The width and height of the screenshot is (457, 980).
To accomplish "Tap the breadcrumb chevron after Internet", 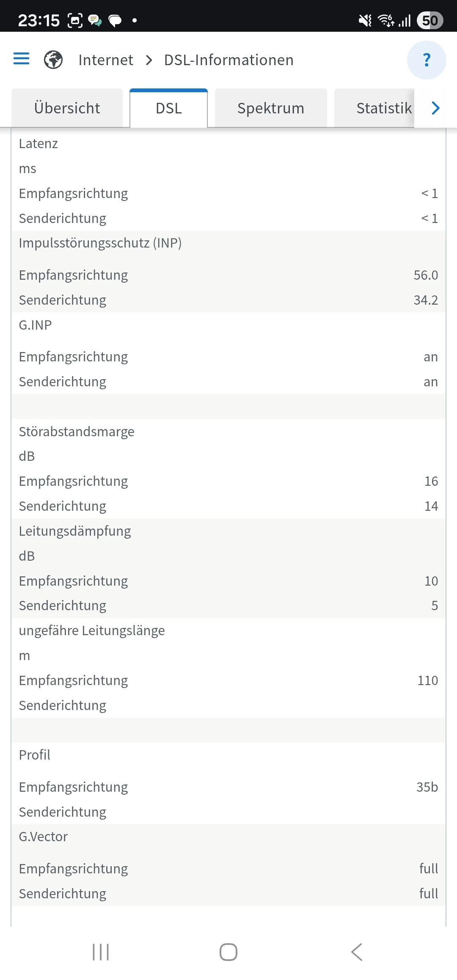I will tap(149, 60).
